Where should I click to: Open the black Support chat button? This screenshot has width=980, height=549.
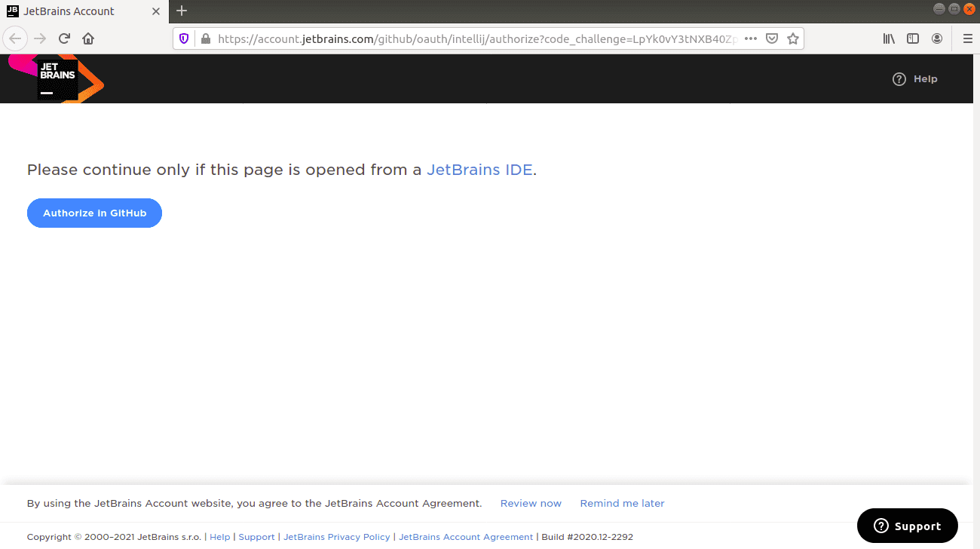coord(907,526)
